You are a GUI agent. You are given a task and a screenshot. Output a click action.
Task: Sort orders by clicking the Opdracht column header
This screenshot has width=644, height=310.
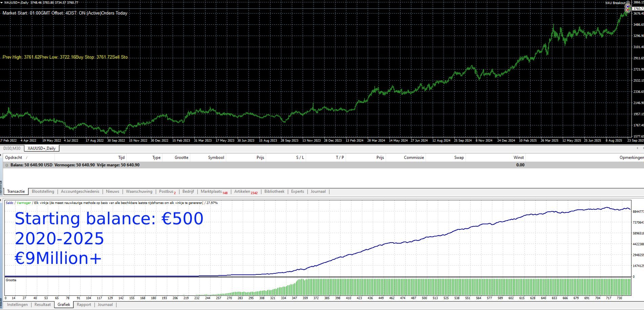point(14,158)
